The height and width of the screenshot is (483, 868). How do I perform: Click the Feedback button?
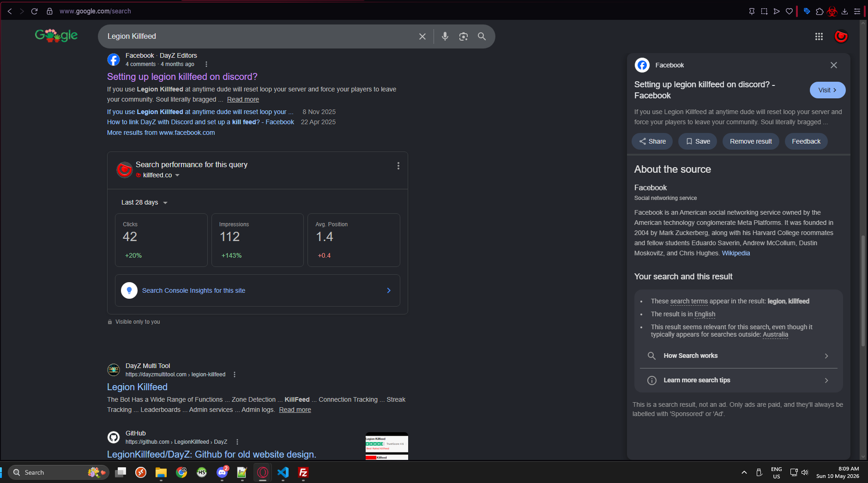tap(806, 141)
